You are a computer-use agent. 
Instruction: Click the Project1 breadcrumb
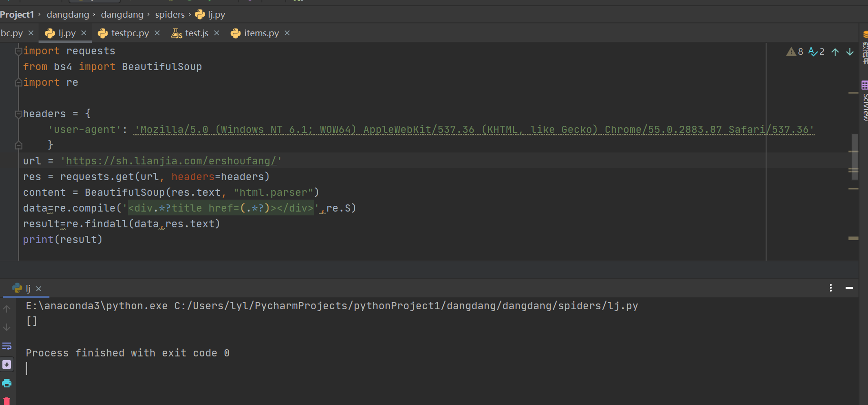point(17,14)
